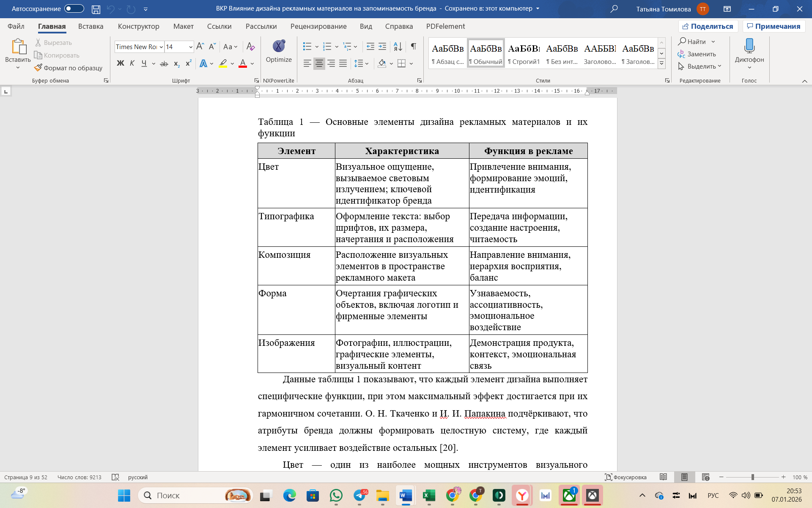Click the Format Painter brush icon
The width and height of the screenshot is (812, 508).
(x=38, y=68)
